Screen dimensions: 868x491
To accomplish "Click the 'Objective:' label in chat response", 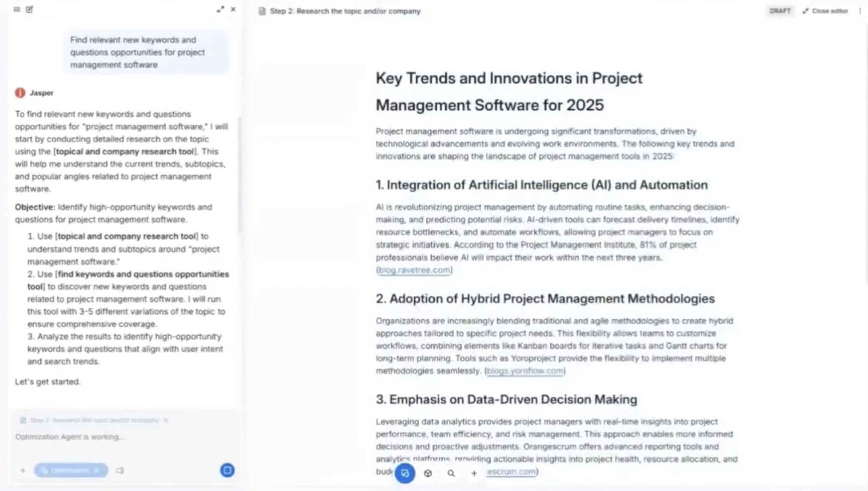I will (x=35, y=207).
